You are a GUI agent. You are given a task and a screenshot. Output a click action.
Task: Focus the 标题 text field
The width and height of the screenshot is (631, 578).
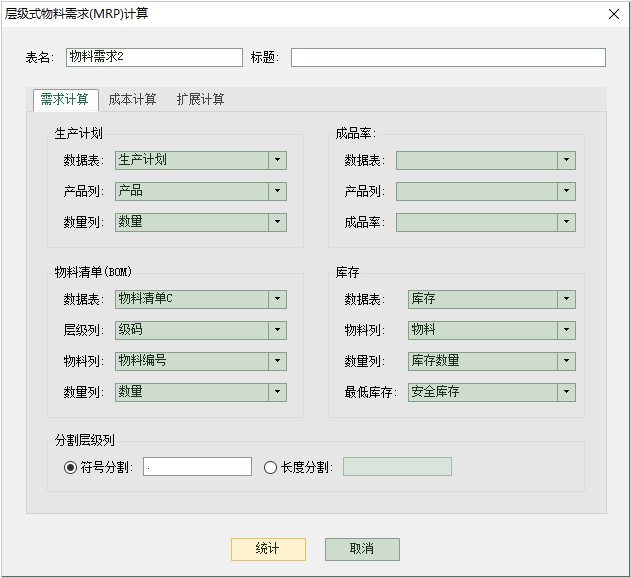click(447, 58)
